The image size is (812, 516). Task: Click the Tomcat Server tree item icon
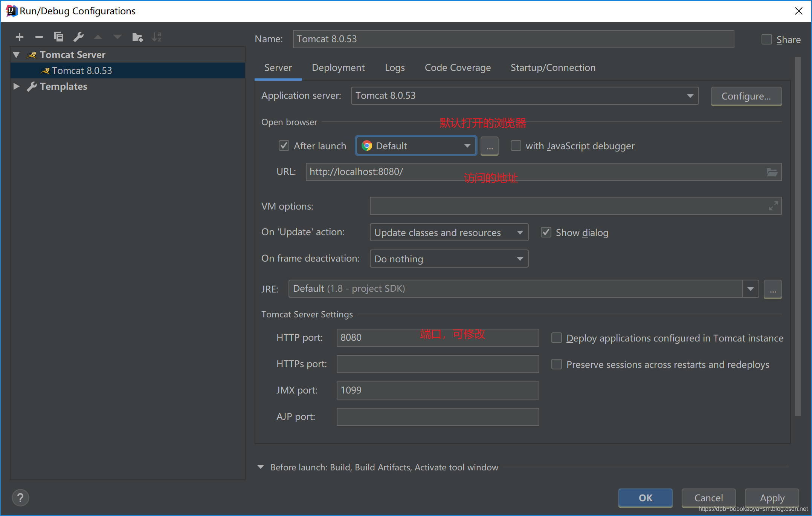click(x=32, y=54)
